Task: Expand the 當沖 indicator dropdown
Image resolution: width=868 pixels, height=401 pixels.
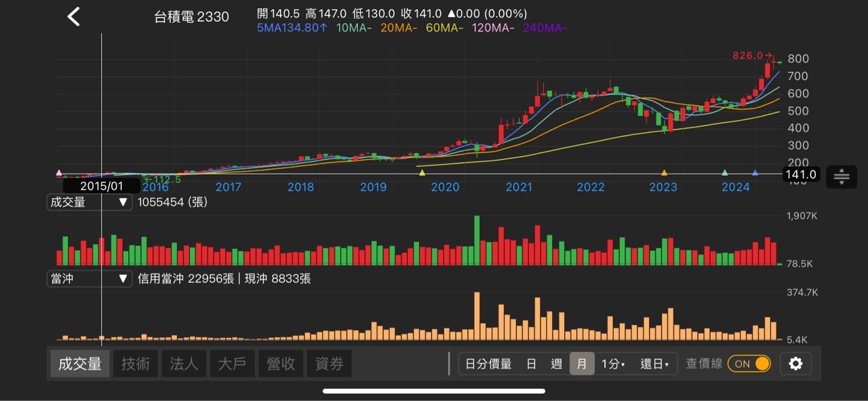Action: (89, 278)
